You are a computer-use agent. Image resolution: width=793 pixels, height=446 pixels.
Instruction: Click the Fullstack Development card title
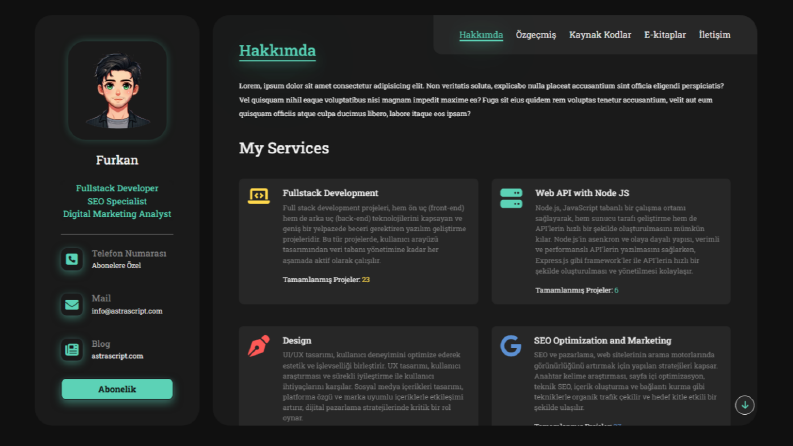tap(330, 193)
